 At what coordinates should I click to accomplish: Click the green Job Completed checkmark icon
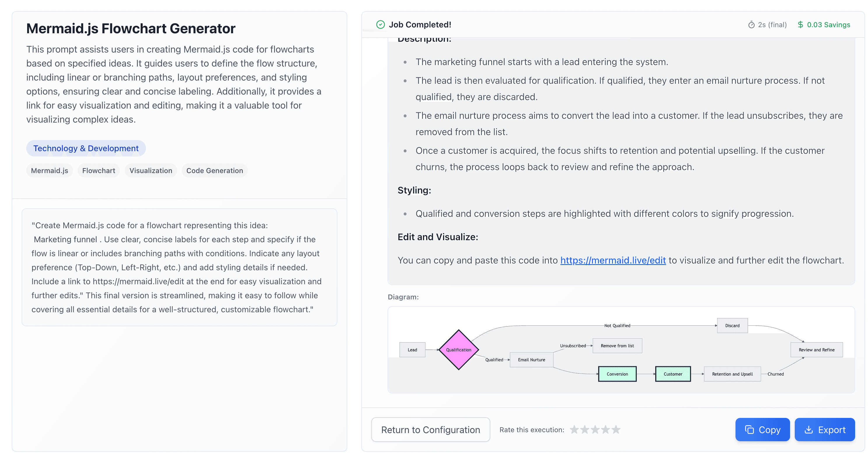point(380,25)
